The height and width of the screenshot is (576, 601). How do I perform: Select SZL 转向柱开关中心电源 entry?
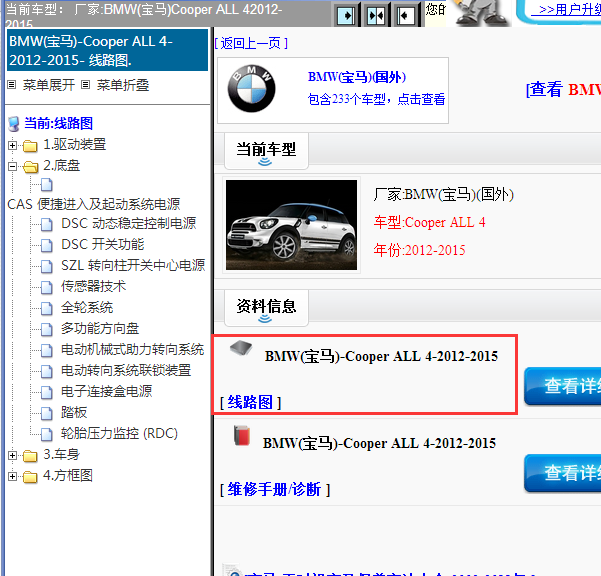point(133,265)
